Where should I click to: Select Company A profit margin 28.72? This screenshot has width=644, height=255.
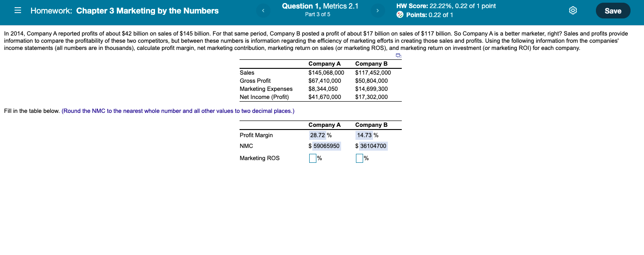pos(317,135)
